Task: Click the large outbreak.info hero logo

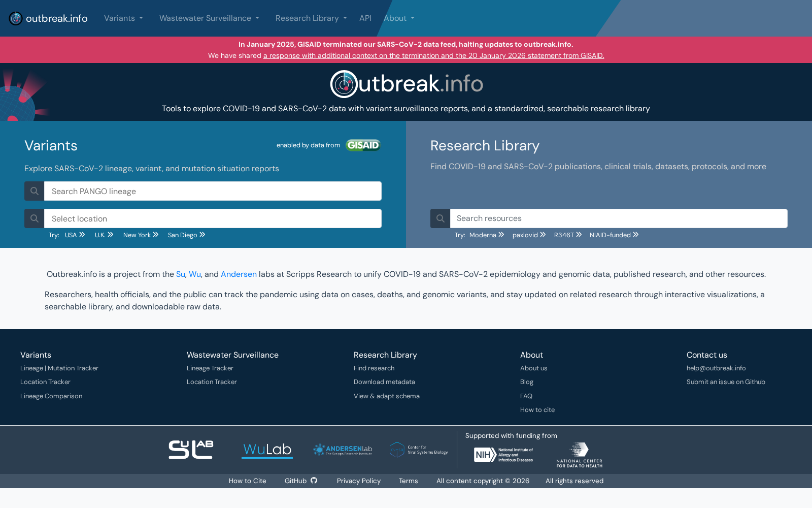Action: (x=406, y=84)
